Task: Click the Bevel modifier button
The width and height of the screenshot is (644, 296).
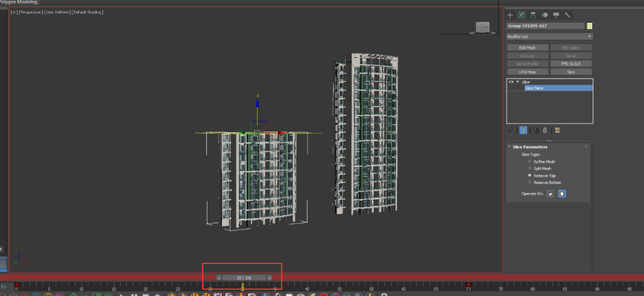Action: pos(571,56)
